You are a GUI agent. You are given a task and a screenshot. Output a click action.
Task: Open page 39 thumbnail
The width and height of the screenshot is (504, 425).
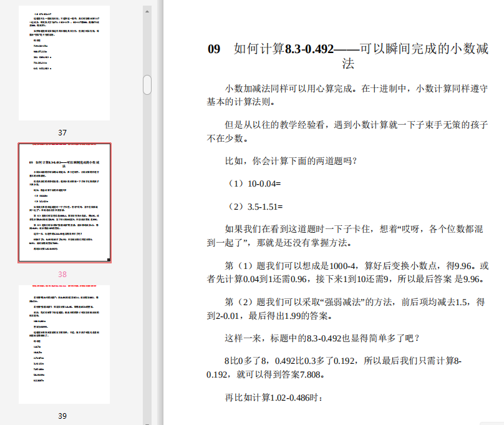tap(64, 344)
